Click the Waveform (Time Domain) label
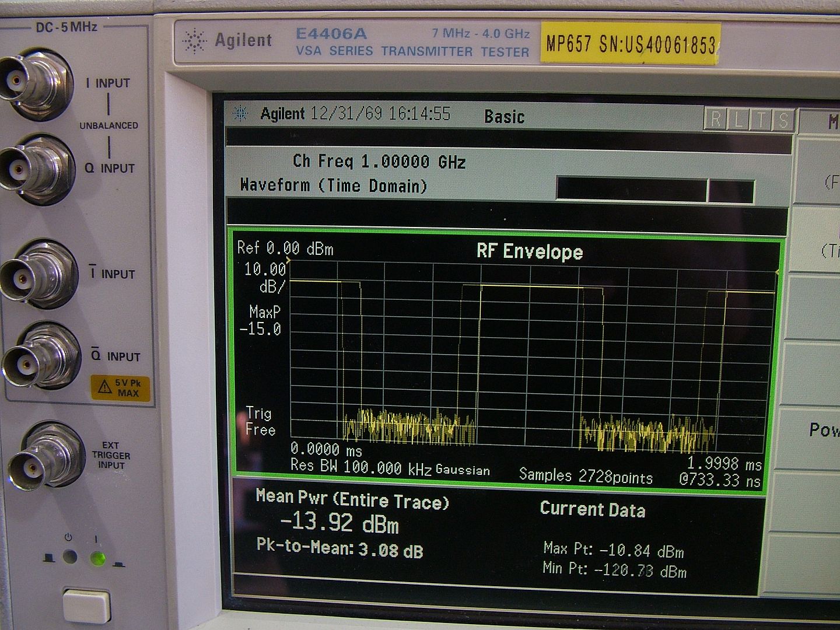This screenshot has width=840, height=630. click(334, 185)
